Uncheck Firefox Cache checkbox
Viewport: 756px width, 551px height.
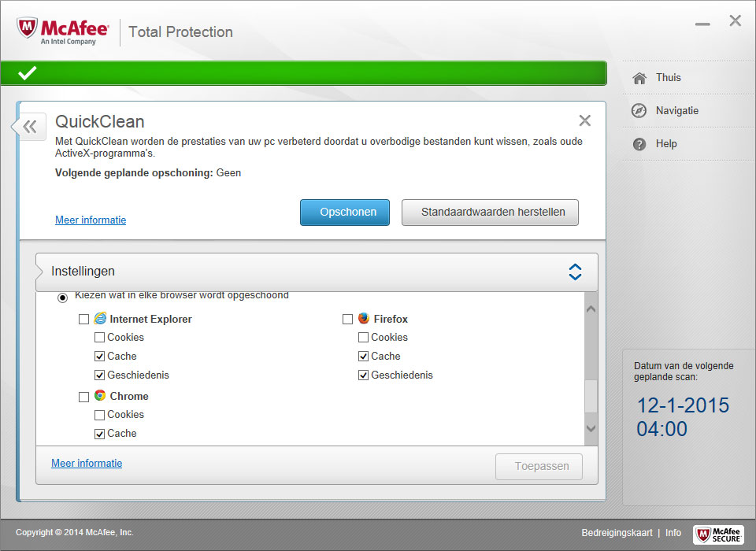pyautogui.click(x=364, y=357)
